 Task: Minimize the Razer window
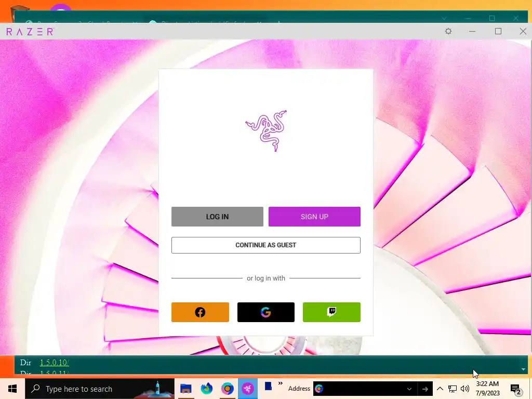(472, 31)
